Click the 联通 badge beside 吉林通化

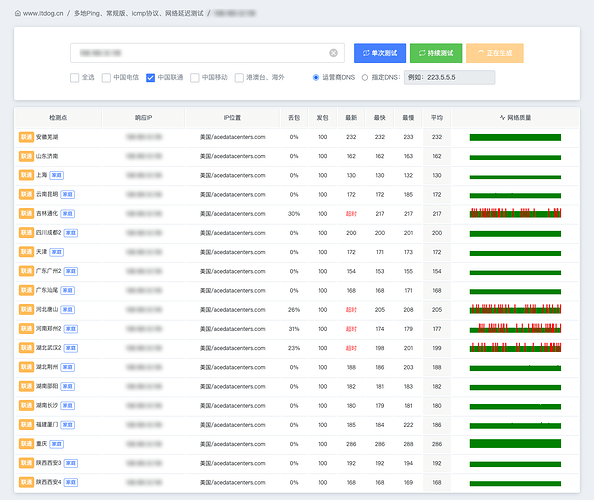(26, 214)
